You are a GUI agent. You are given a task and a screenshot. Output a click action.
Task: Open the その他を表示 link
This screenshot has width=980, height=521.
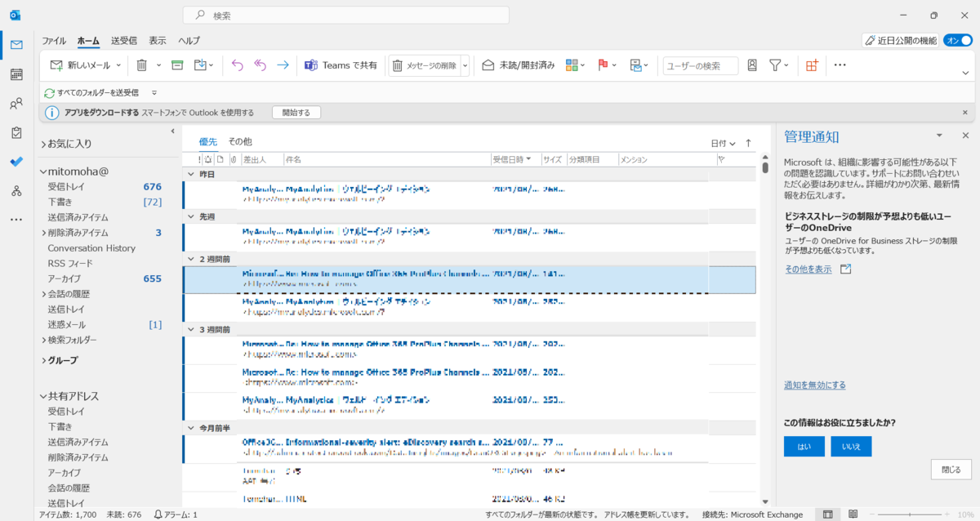click(808, 269)
